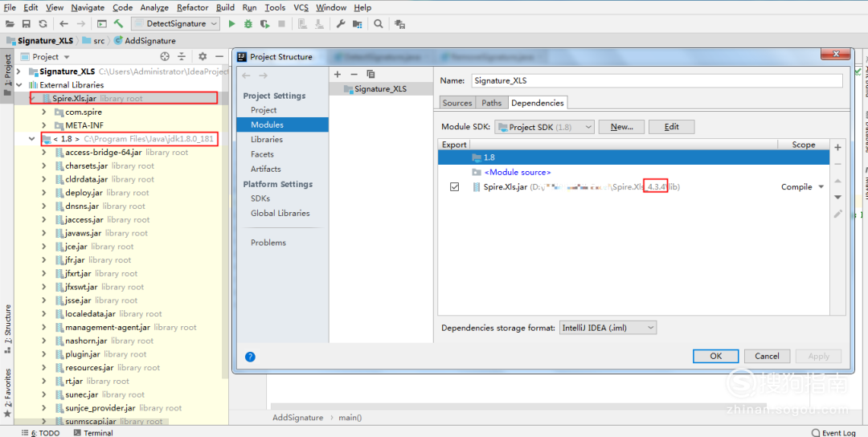Click the module Name input field

click(657, 80)
